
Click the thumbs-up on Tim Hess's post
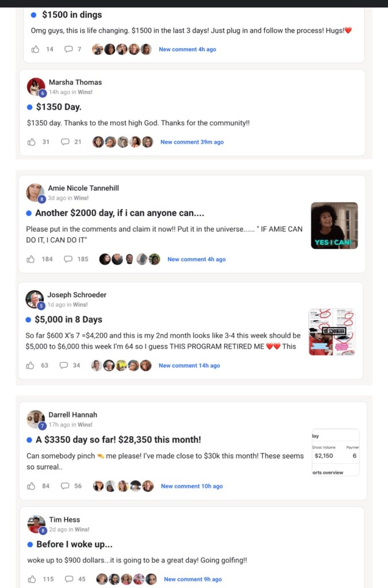(32, 579)
